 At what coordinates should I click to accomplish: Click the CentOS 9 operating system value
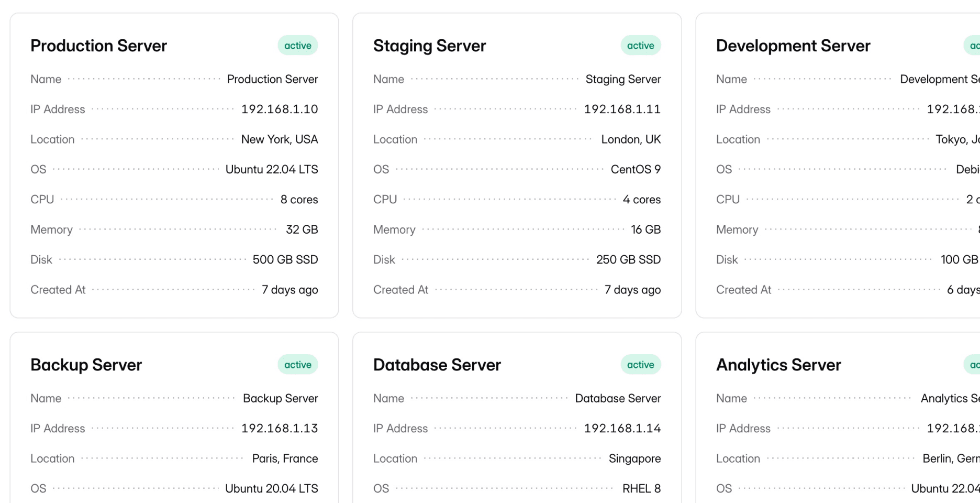pyautogui.click(x=636, y=170)
